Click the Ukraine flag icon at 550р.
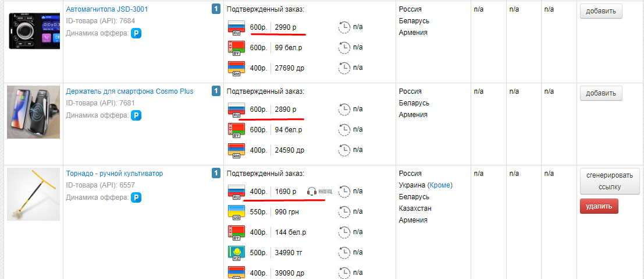Image resolution: width=644 pixels, height=279 pixels. coord(236,213)
